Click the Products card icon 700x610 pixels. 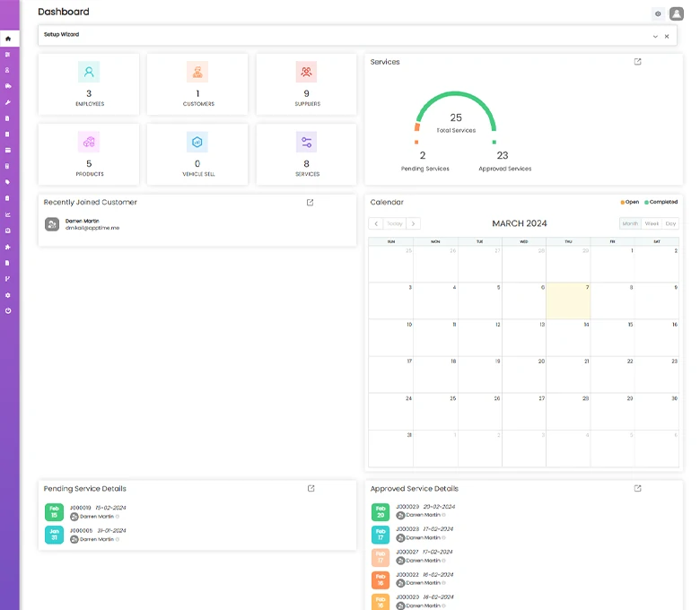89,142
